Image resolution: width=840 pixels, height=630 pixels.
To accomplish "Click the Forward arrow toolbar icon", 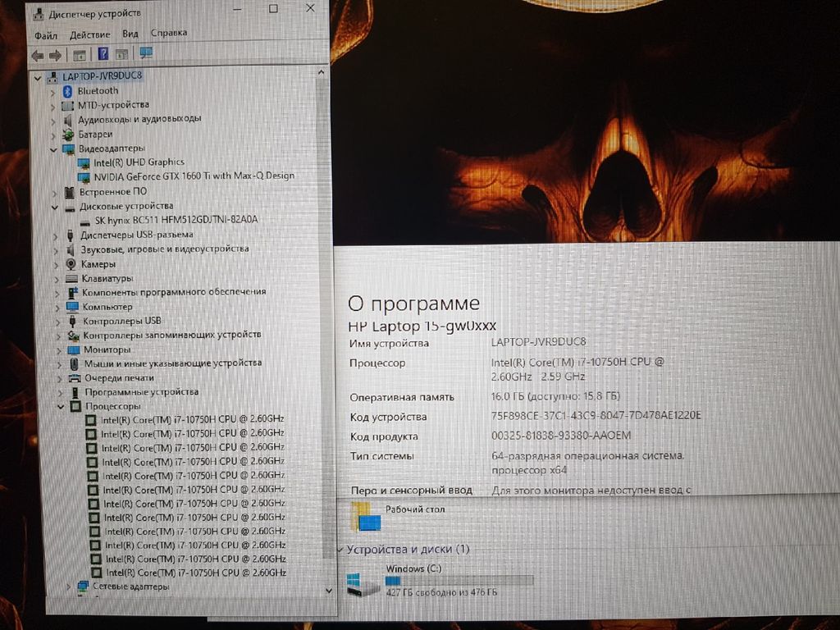I will click(x=55, y=55).
